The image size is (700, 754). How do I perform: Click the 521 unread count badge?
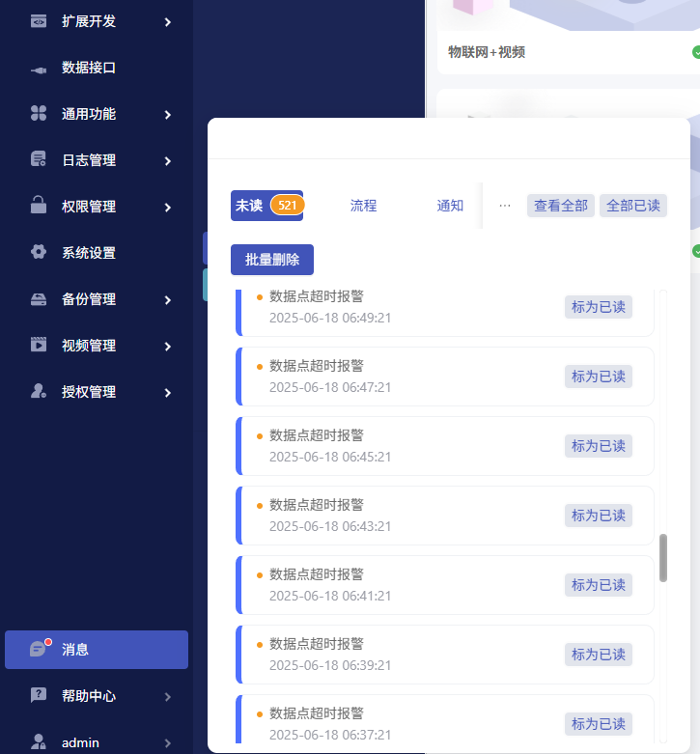pyautogui.click(x=287, y=206)
